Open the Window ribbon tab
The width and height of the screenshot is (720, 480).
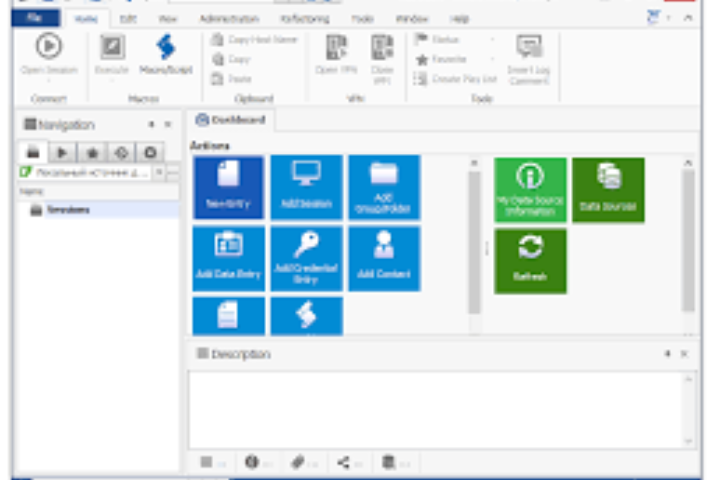coord(412,19)
